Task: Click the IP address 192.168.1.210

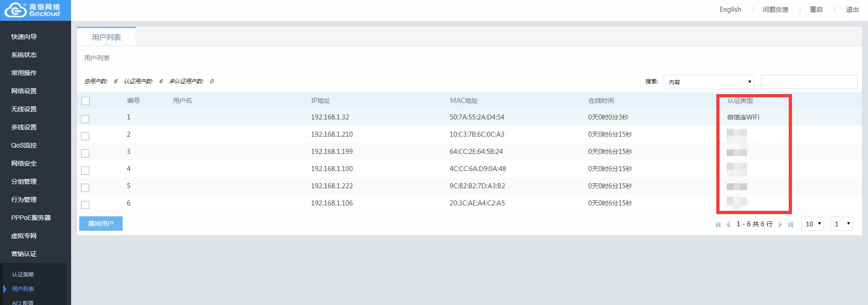Action: point(332,134)
